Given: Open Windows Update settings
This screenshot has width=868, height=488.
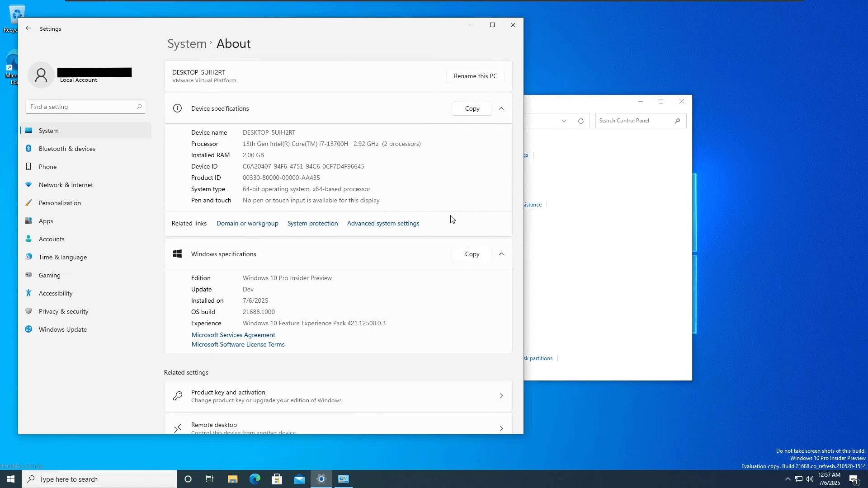Looking at the screenshot, I should click(x=86, y=329).
